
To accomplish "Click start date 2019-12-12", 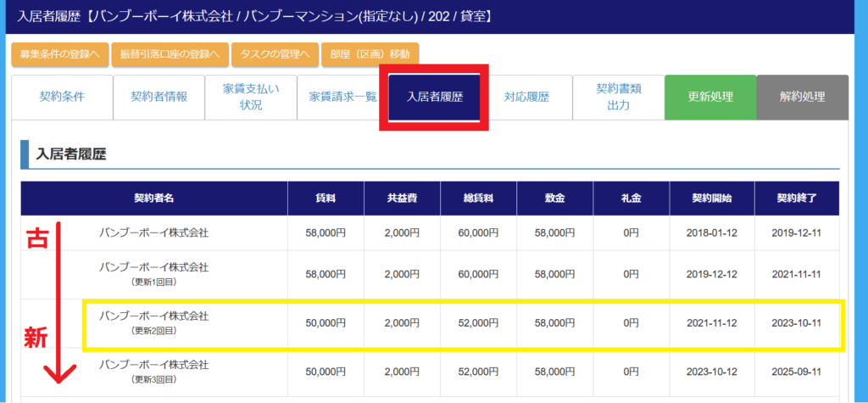I will pyautogui.click(x=711, y=274).
